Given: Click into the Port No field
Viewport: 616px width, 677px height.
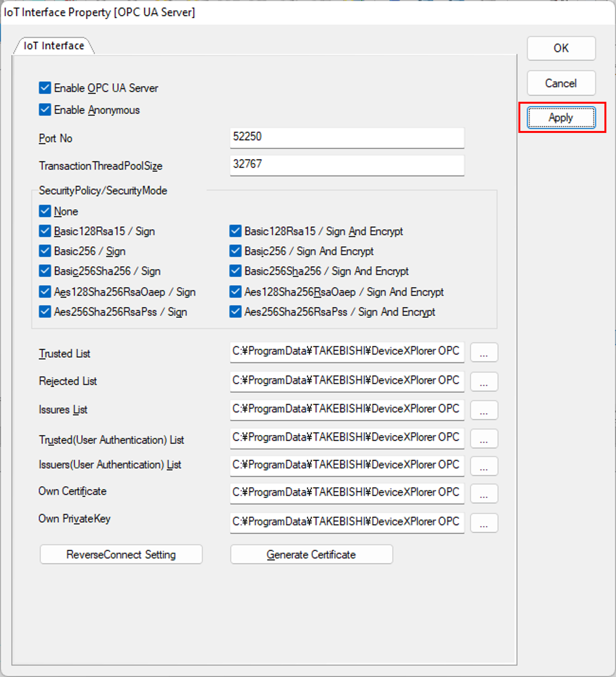Looking at the screenshot, I should (x=346, y=137).
